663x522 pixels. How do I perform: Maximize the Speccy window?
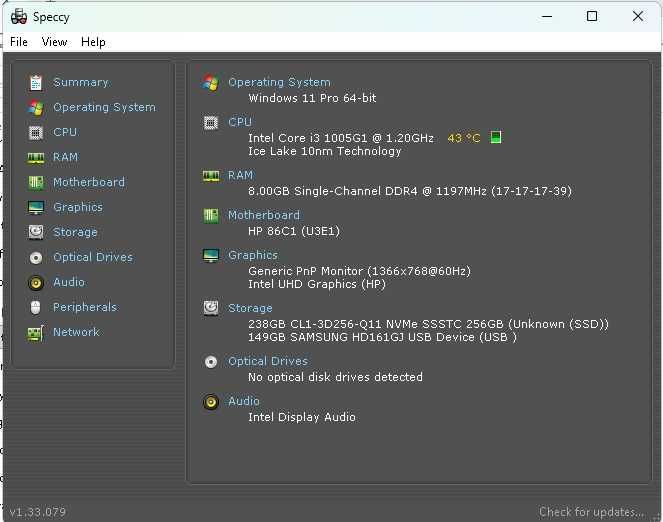click(x=592, y=16)
